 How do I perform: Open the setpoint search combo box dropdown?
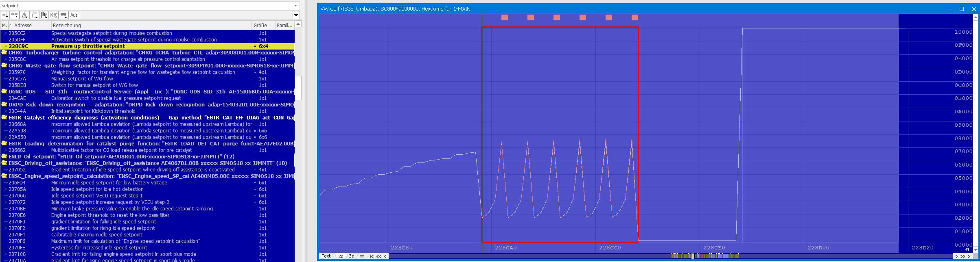click(x=295, y=6)
